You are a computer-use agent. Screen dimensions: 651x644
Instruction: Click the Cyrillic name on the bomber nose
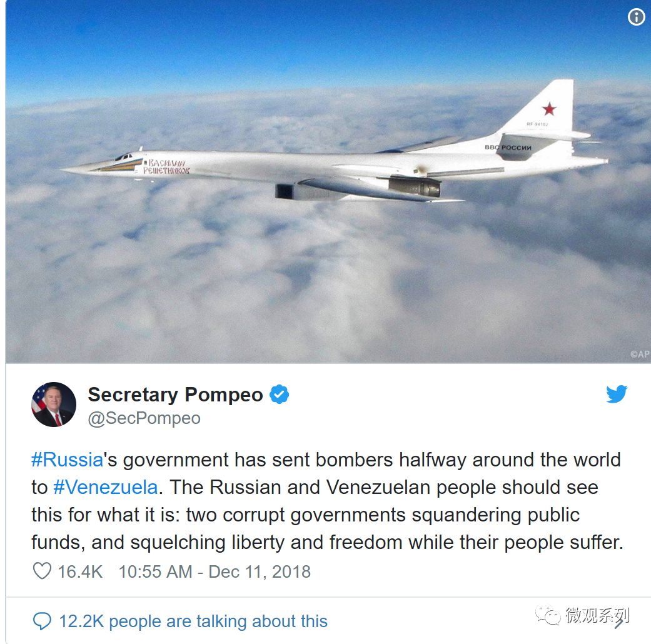point(166,166)
